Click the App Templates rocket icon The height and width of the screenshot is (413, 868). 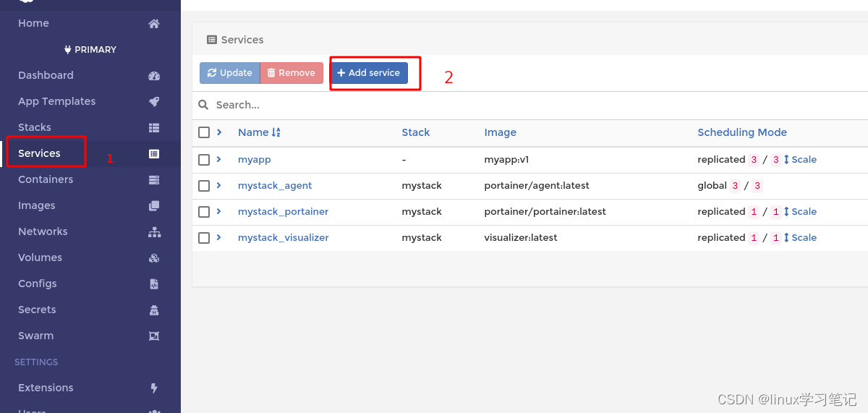point(153,101)
